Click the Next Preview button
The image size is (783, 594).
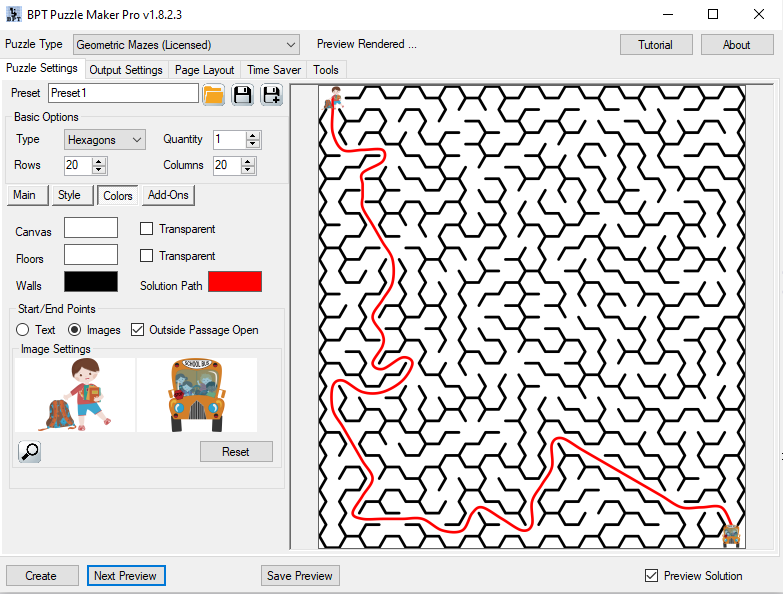(x=124, y=576)
